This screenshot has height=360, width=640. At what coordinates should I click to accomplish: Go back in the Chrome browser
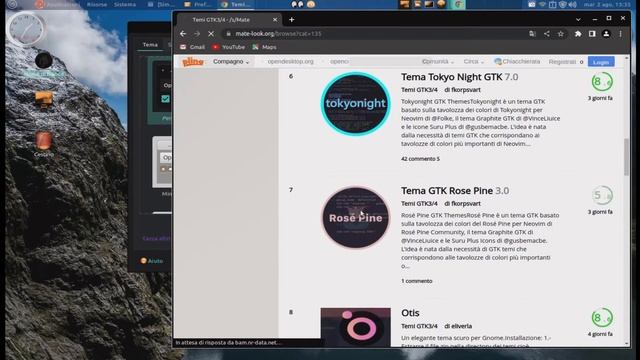[x=183, y=34]
